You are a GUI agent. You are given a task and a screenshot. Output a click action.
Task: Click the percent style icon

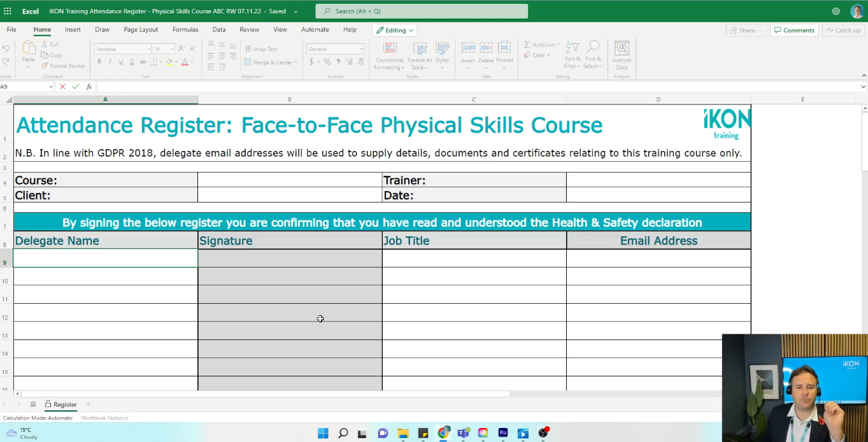pos(327,62)
